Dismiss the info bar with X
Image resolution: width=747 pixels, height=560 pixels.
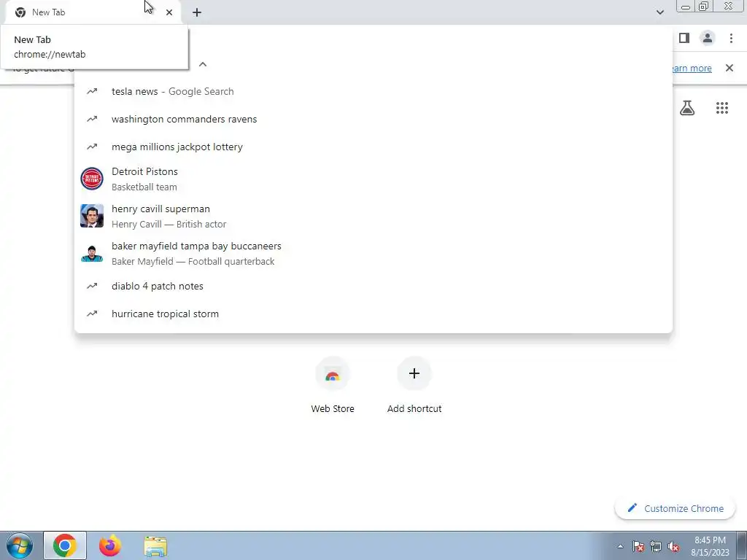click(729, 68)
